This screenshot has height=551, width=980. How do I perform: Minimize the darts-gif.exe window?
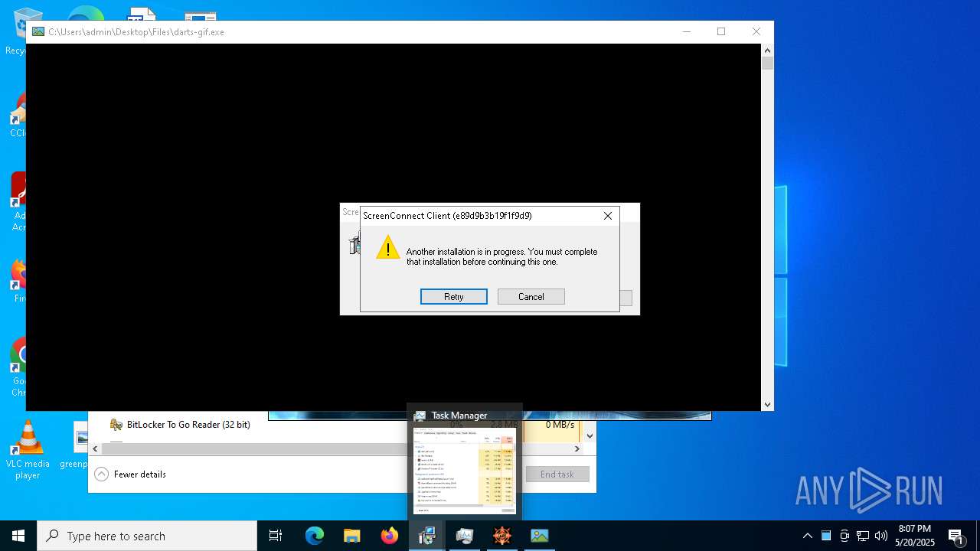[x=686, y=31]
